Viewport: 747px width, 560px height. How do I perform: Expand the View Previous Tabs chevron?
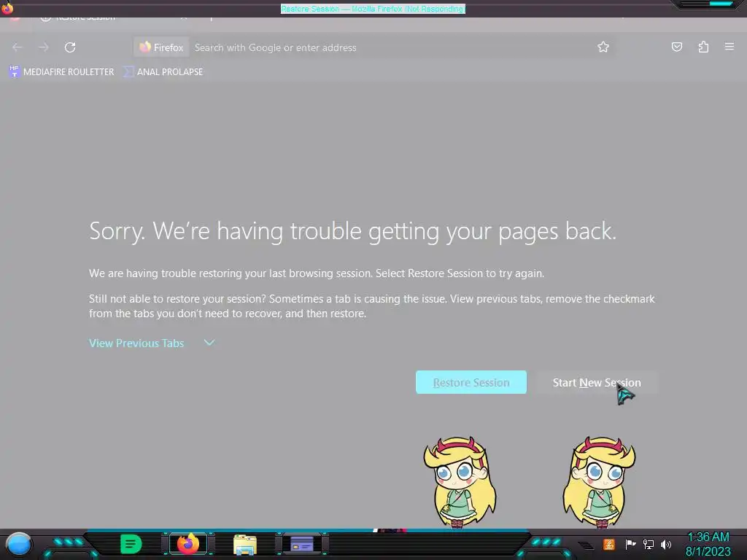coord(209,343)
